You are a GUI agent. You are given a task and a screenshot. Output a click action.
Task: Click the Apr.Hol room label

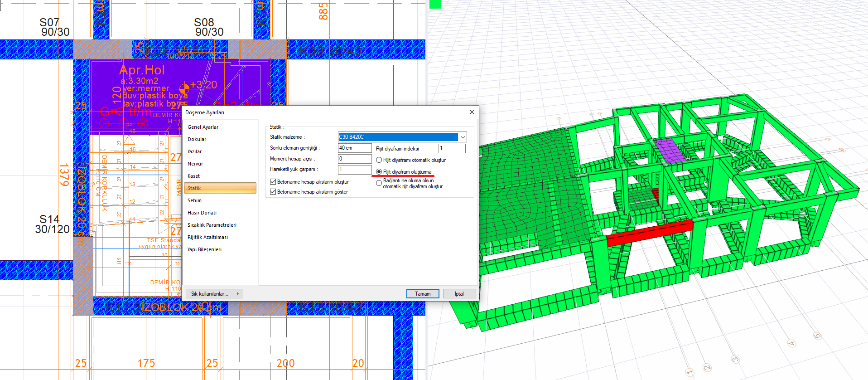(142, 70)
